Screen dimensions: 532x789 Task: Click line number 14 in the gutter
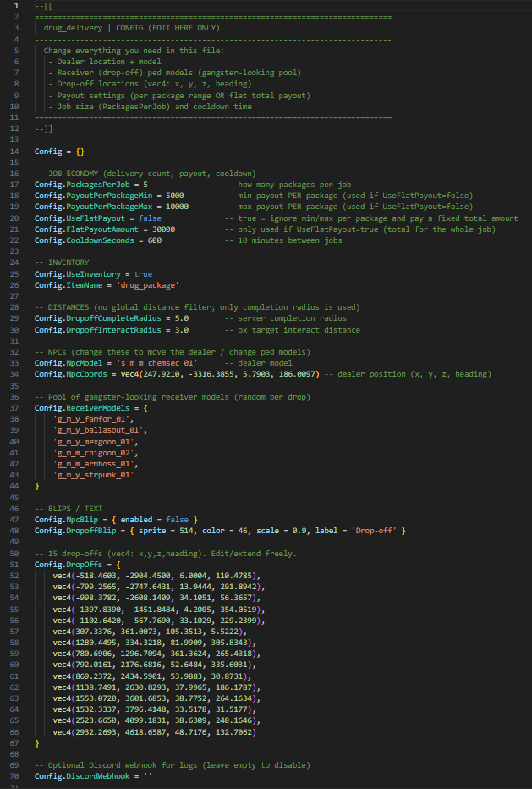coord(14,152)
